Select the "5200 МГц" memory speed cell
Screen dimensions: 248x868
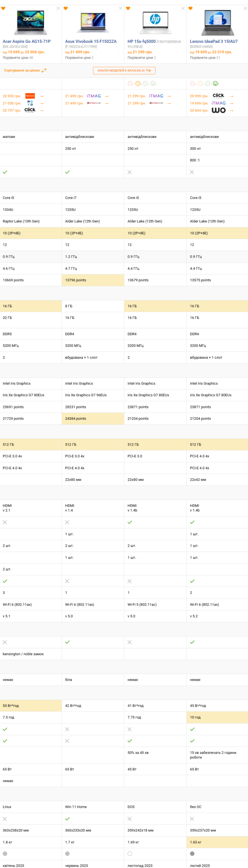31,346
